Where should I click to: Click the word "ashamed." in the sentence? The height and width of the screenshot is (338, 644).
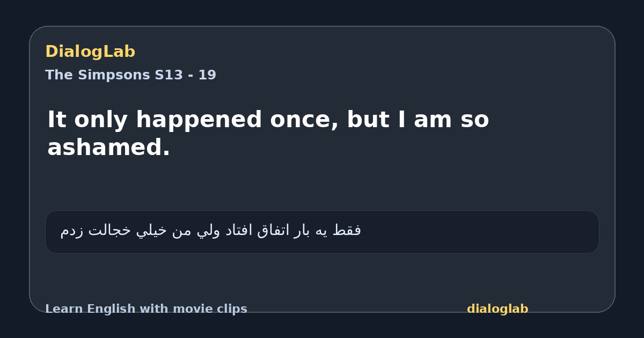(x=109, y=148)
